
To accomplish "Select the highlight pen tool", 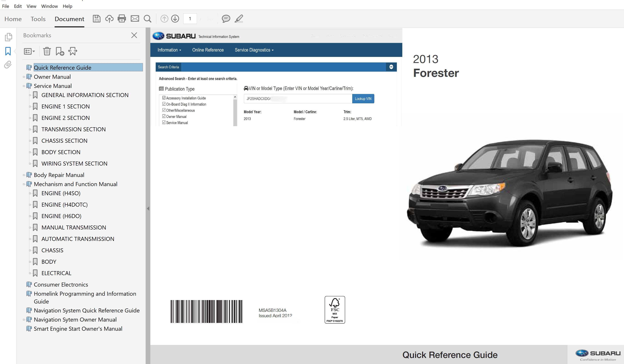I will tap(239, 19).
